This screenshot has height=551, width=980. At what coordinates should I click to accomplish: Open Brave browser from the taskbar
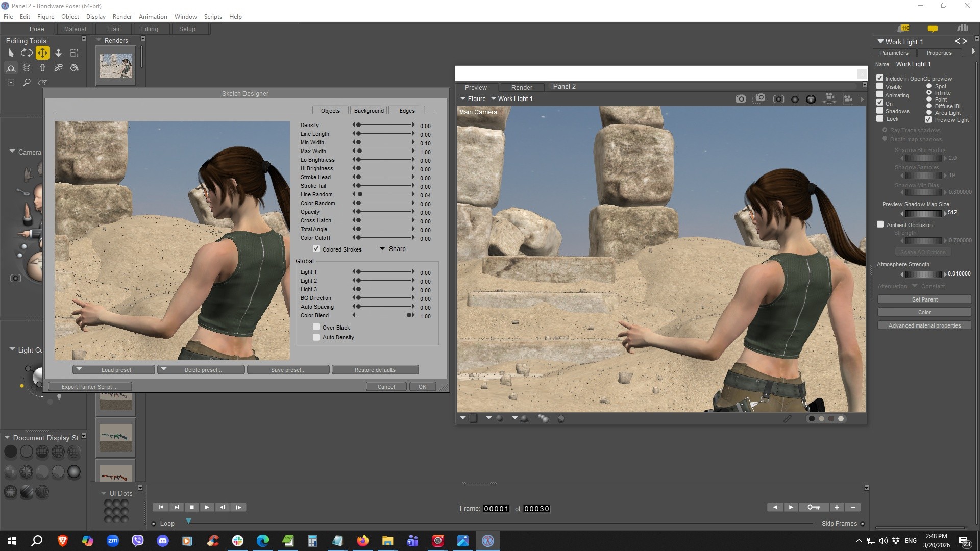point(63,541)
